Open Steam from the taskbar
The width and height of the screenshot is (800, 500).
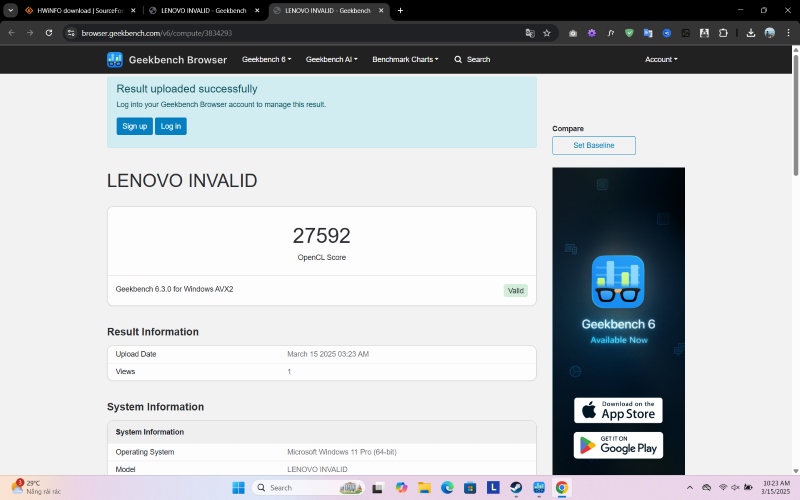(x=516, y=488)
